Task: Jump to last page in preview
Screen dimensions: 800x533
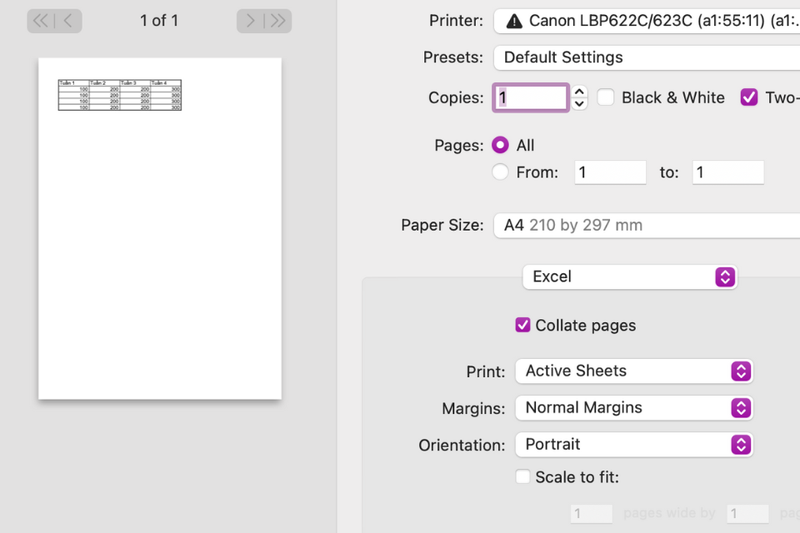Action: click(277, 20)
